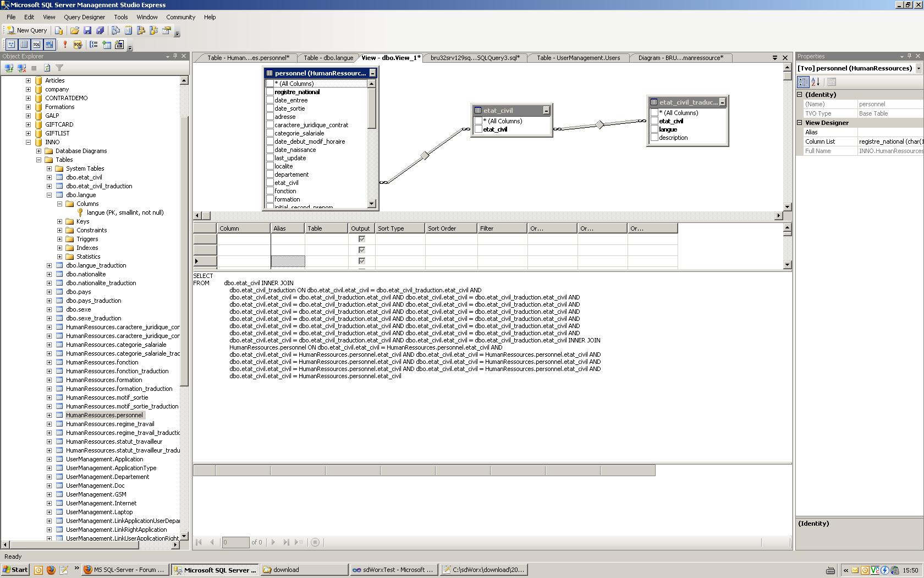Check langue column in etat_civil_traduction table
924x578 pixels.
(x=654, y=129)
